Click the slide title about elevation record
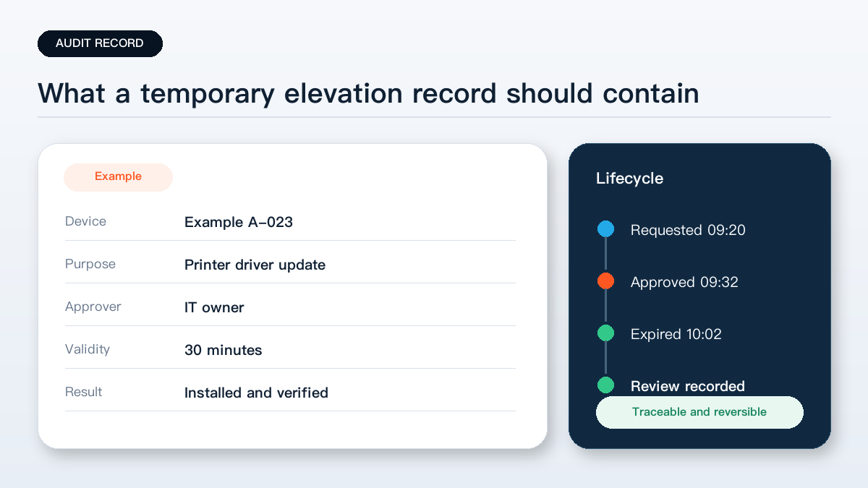 (x=368, y=93)
